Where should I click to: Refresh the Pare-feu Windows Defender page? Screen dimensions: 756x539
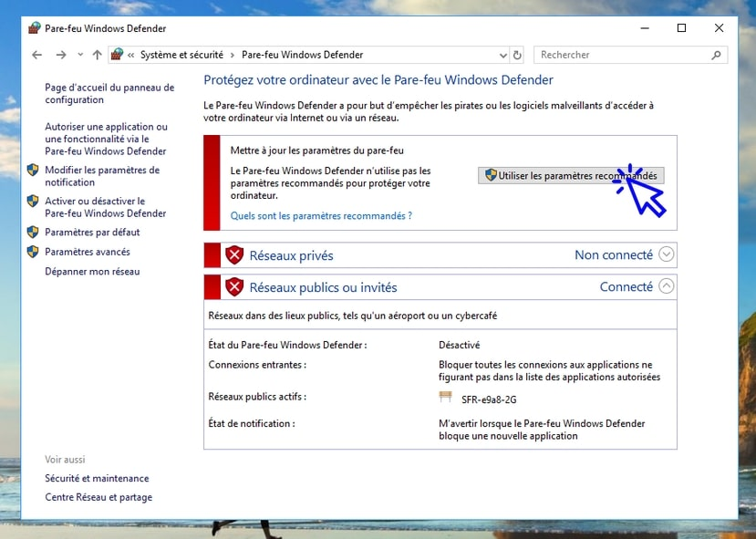(517, 55)
